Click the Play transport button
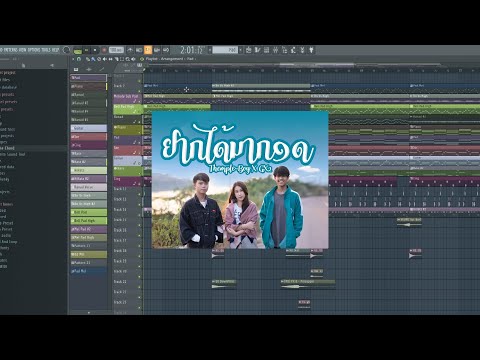The width and height of the screenshot is (480, 360). pyautogui.click(x=86, y=50)
